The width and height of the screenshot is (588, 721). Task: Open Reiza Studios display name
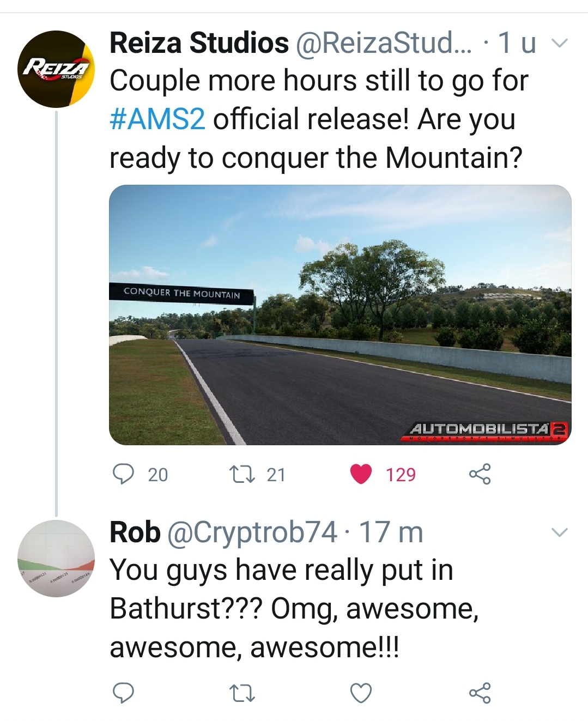coord(199,43)
